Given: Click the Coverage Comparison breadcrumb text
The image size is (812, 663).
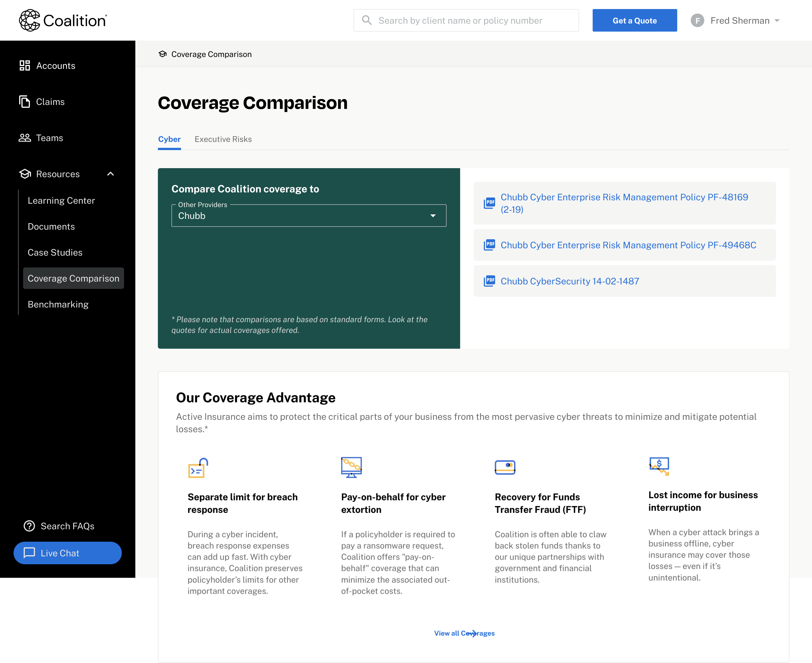Looking at the screenshot, I should tap(211, 54).
